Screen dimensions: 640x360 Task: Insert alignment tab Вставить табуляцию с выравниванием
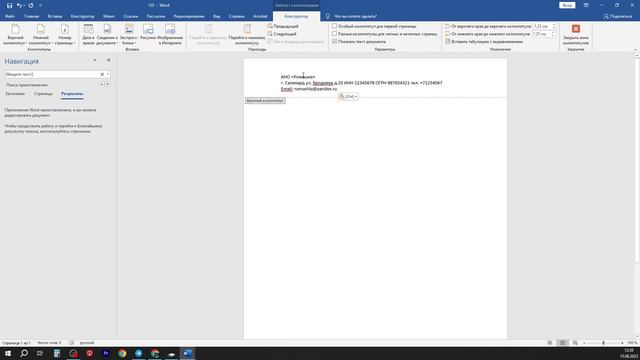pyautogui.click(x=484, y=42)
